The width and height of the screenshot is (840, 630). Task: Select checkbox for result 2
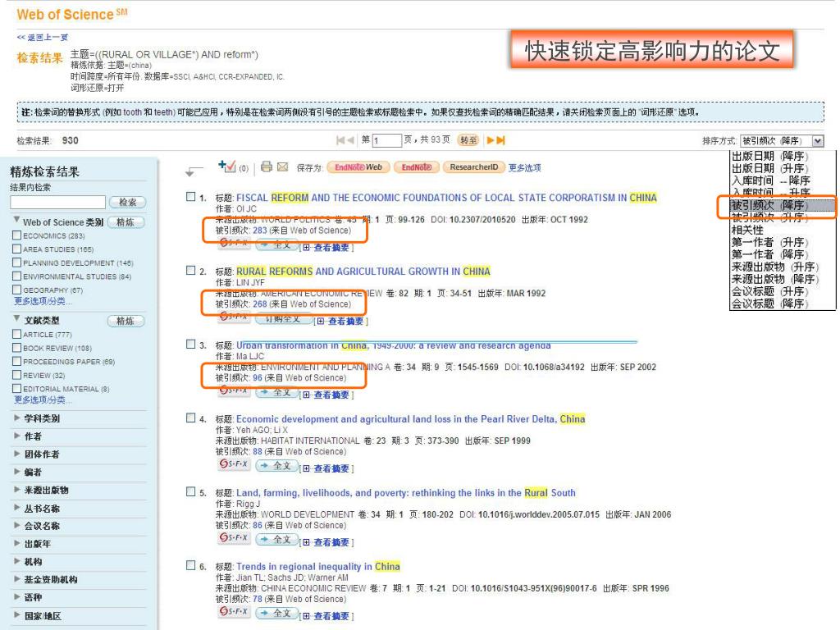190,270
